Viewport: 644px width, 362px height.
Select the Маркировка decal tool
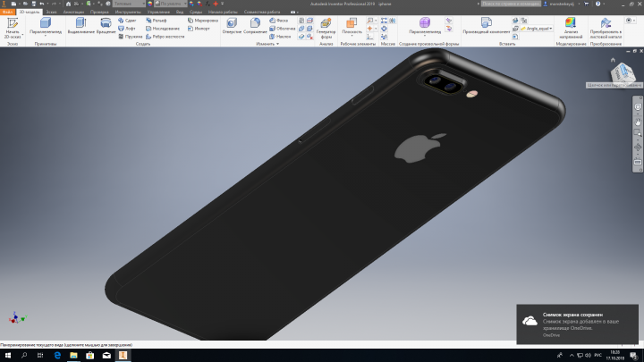pos(203,20)
